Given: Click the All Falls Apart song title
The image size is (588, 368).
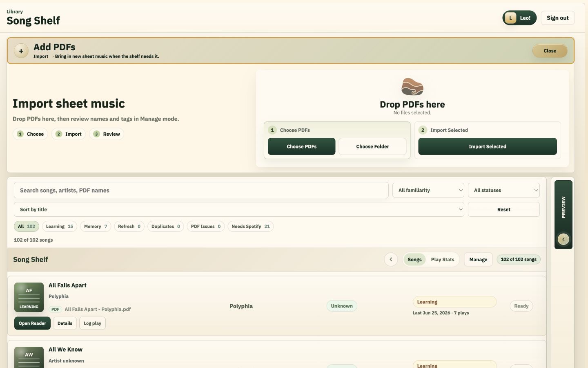Looking at the screenshot, I should (x=67, y=285).
